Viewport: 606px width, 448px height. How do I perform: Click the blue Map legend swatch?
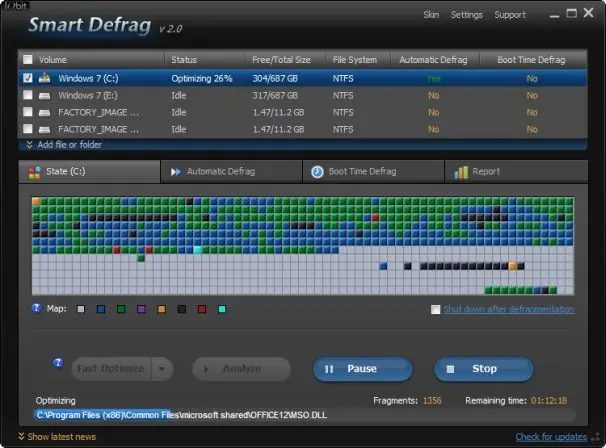pos(101,309)
